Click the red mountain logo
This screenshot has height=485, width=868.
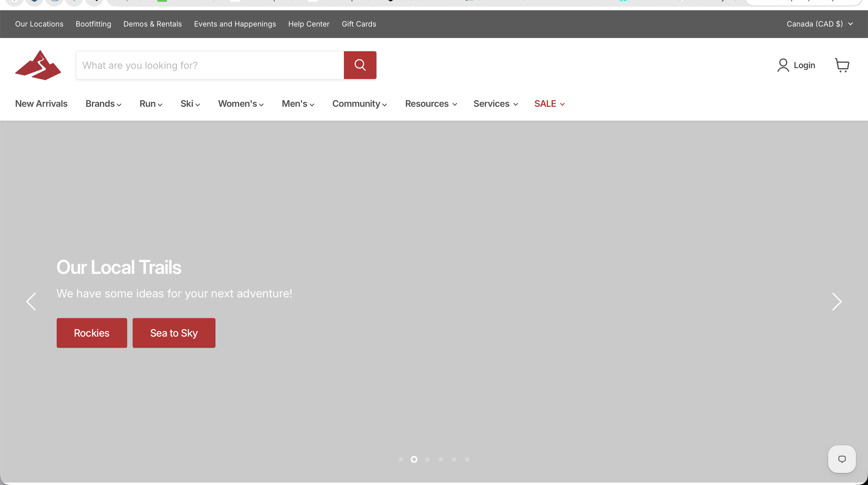38,65
